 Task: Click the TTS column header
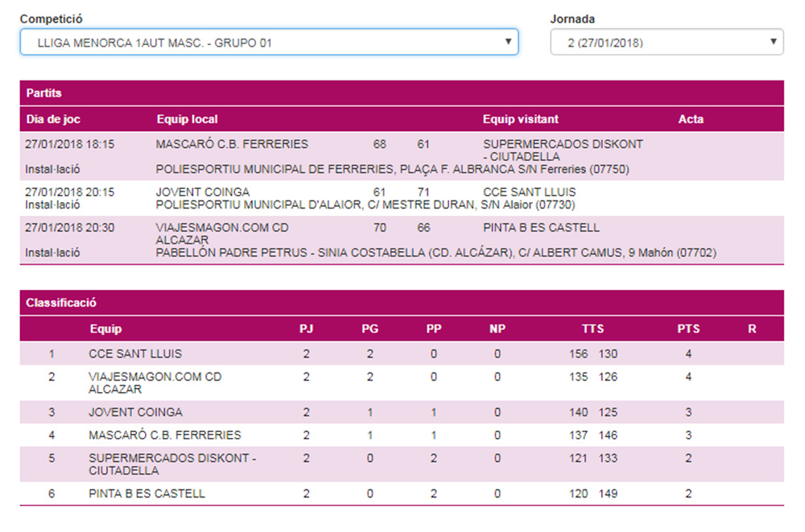(x=592, y=329)
